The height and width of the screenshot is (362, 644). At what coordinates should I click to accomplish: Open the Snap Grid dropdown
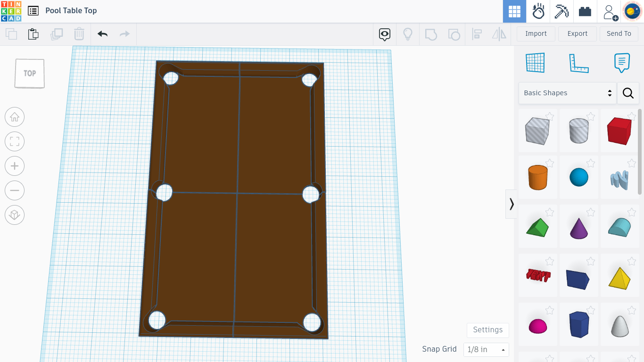point(486,350)
